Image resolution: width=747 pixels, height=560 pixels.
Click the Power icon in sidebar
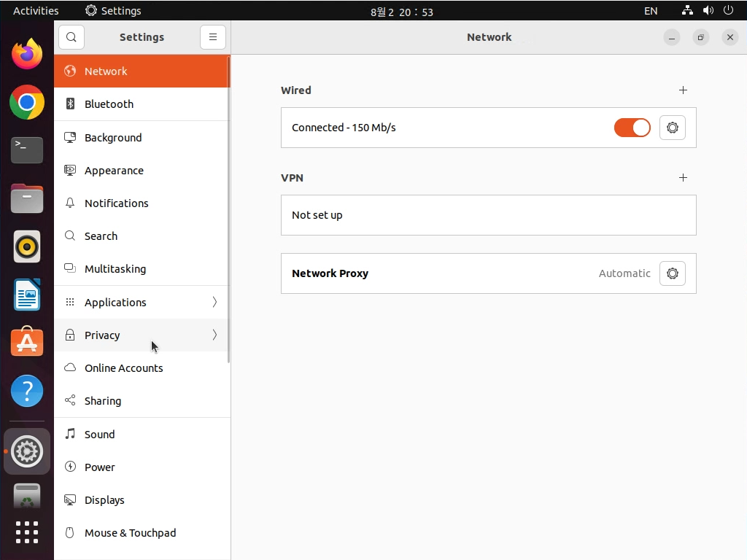70,466
